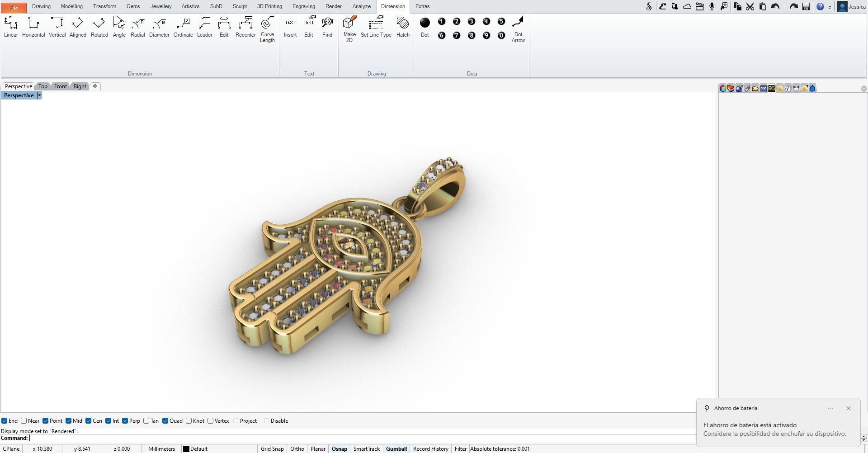Choose the Aligned dimension tool
The width and height of the screenshot is (868, 453).
[x=78, y=27]
